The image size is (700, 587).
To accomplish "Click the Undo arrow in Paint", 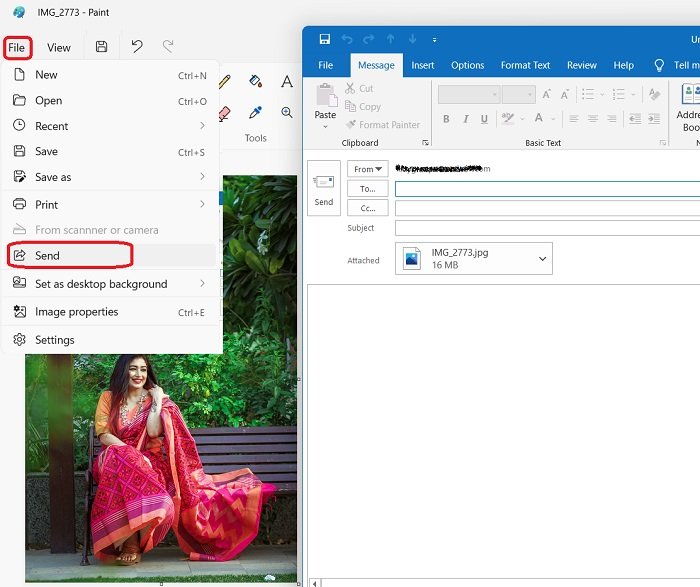I will tap(137, 47).
